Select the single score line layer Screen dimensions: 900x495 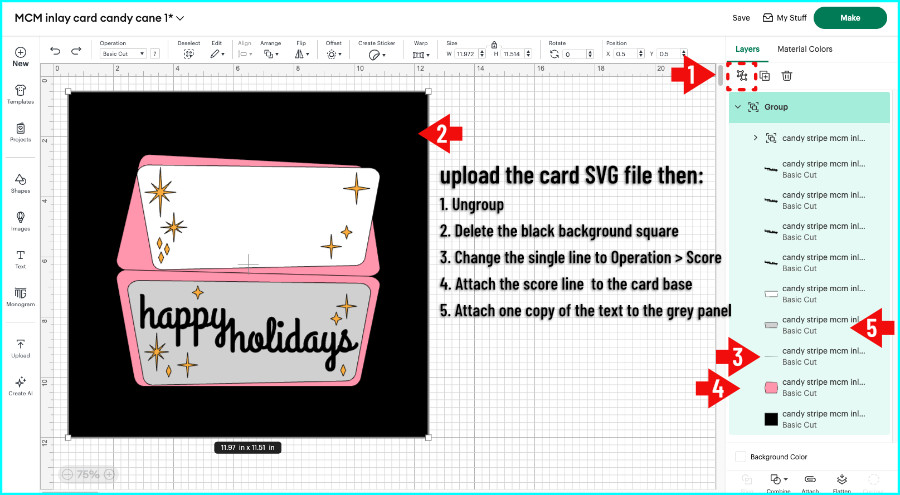809,356
